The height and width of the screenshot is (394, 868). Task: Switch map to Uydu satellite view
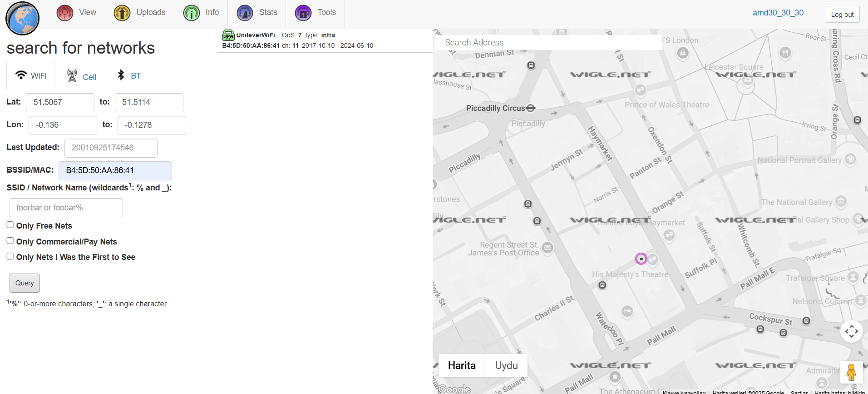[506, 365]
